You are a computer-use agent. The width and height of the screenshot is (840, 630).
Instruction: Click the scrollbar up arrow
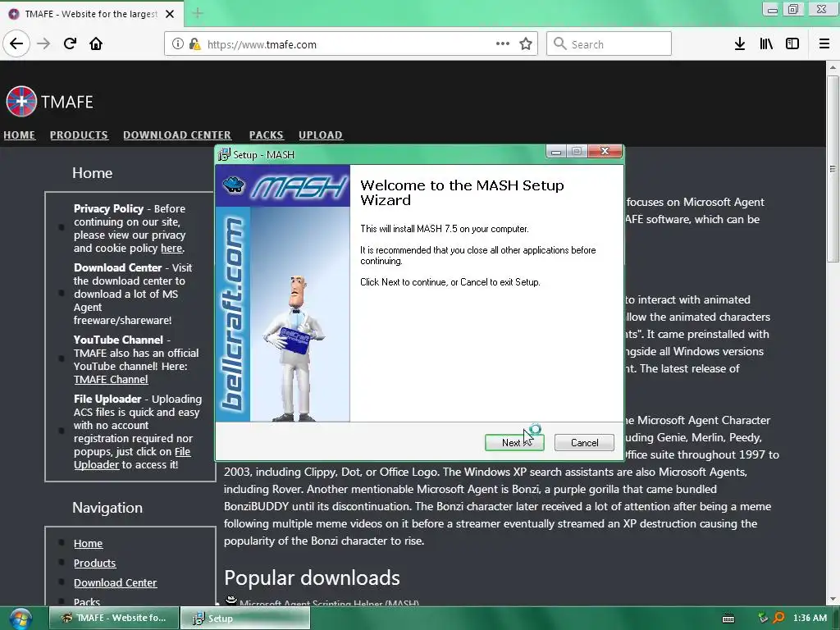tap(832, 67)
